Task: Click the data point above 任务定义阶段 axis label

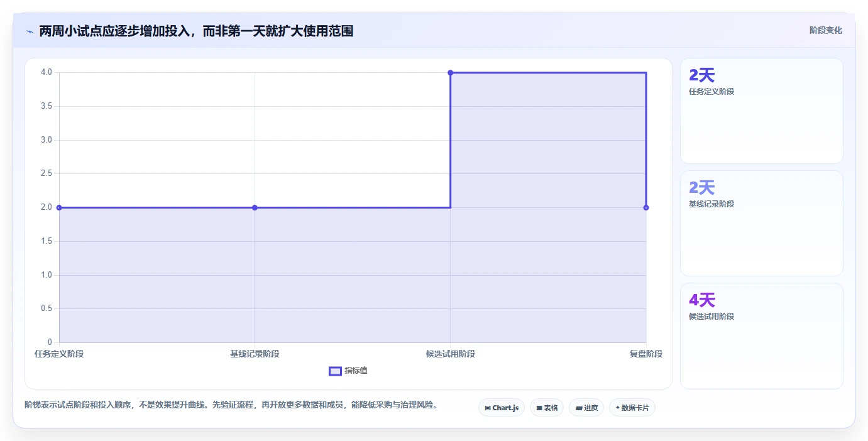Action: pos(59,207)
